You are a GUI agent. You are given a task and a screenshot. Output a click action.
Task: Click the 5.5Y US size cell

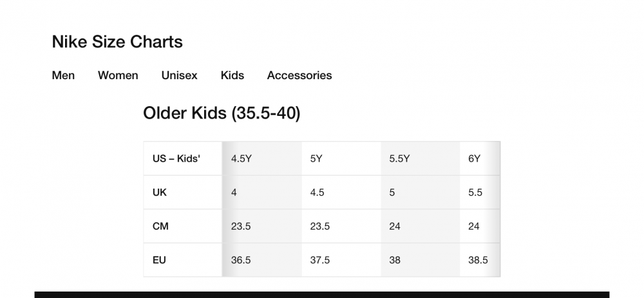pyautogui.click(x=421, y=158)
